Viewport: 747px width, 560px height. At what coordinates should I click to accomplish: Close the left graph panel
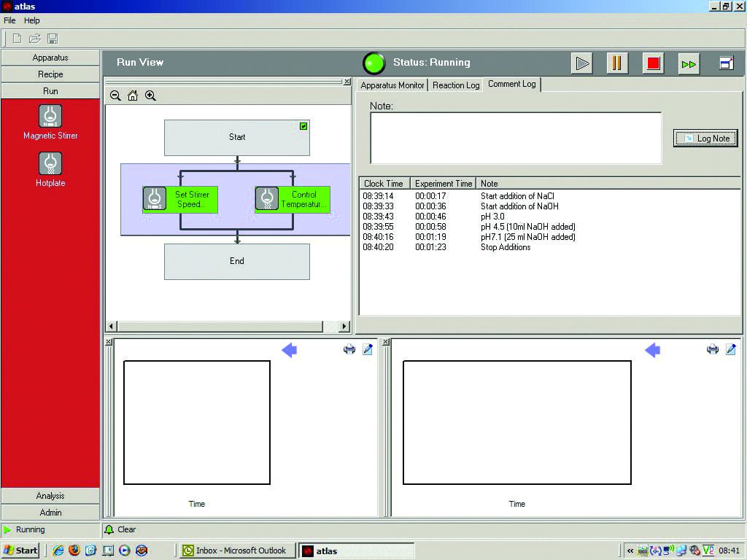[x=109, y=342]
